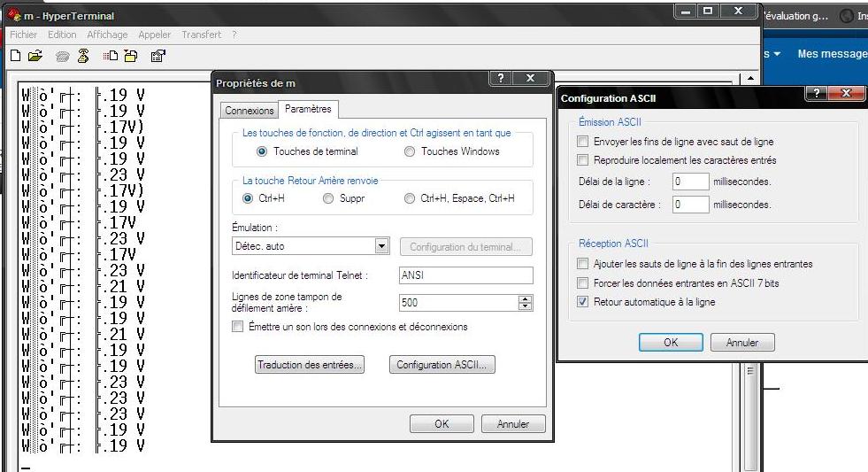Open the Affichage menu
Screen dimensions: 868x472
(107, 35)
